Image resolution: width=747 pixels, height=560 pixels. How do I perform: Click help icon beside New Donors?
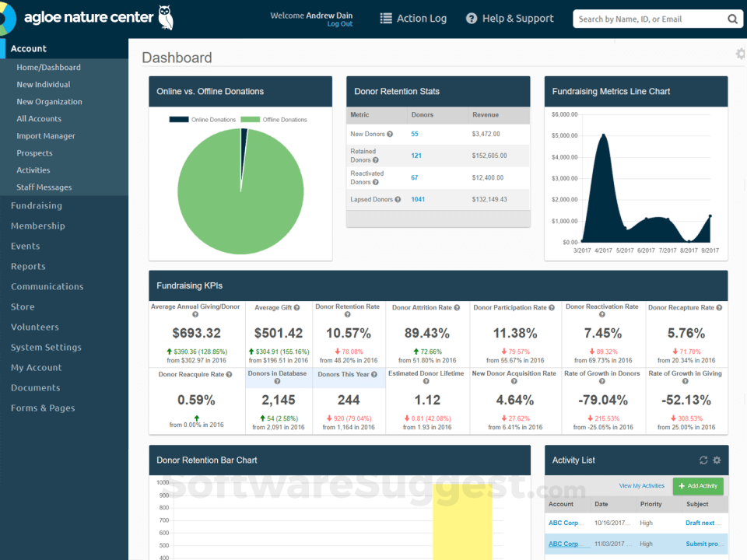(x=390, y=135)
